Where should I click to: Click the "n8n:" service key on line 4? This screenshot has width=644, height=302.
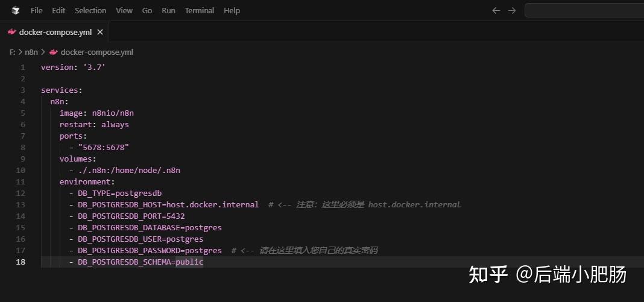click(60, 102)
